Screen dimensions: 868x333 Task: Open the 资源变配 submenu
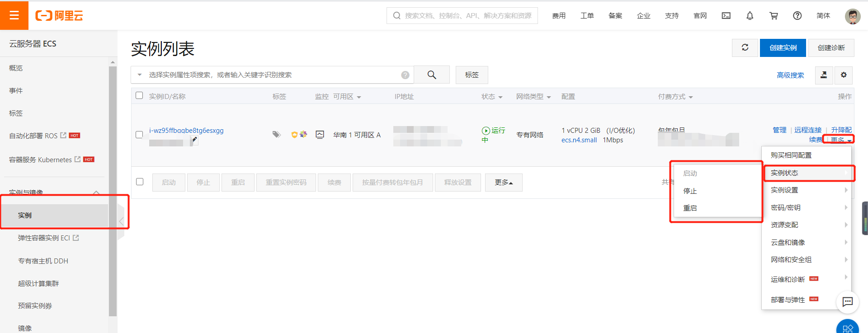[807, 225]
